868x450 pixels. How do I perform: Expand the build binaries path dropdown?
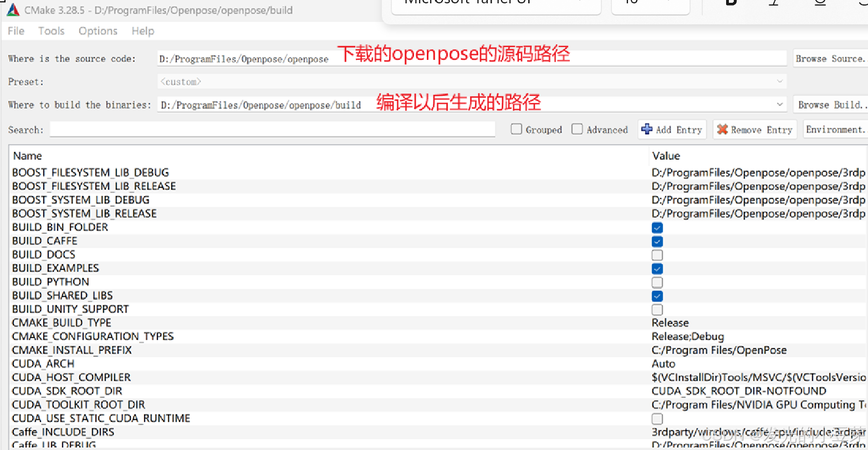click(x=780, y=104)
